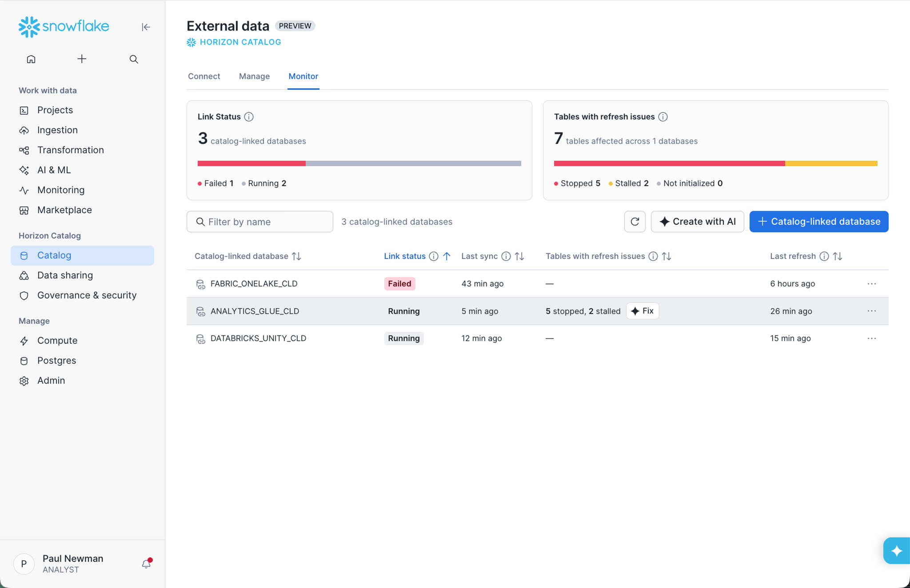Show info for Tables with refresh issues column

(x=653, y=256)
